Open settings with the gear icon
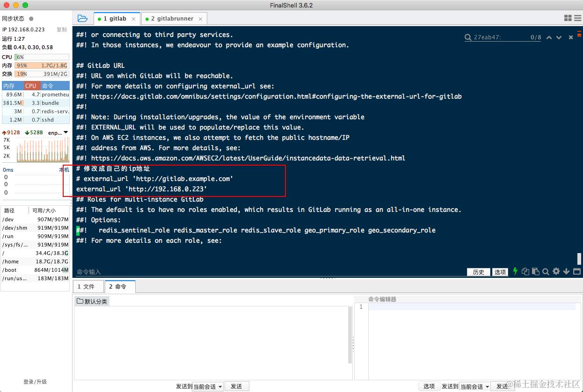Image resolution: width=583 pixels, height=392 pixels. point(556,271)
